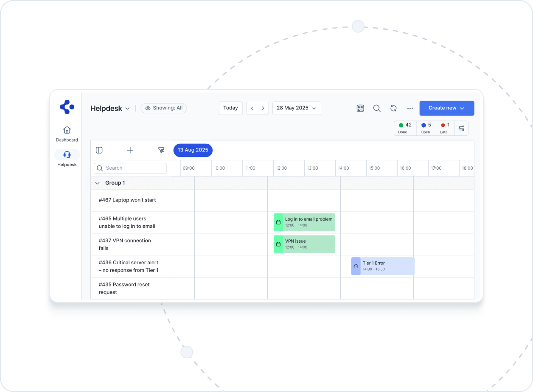
Task: Open the Dashboard home icon
Action: [67, 130]
